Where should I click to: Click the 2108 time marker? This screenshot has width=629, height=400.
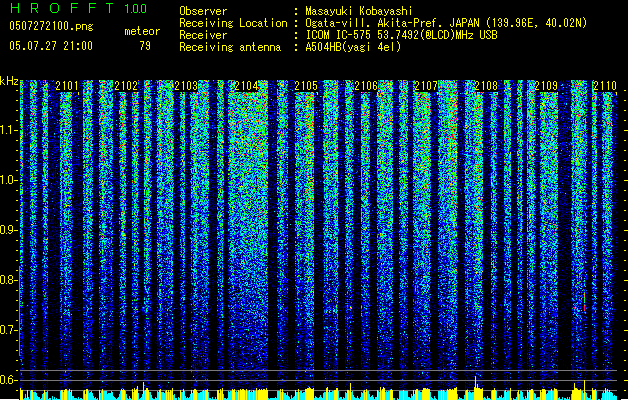486,86
